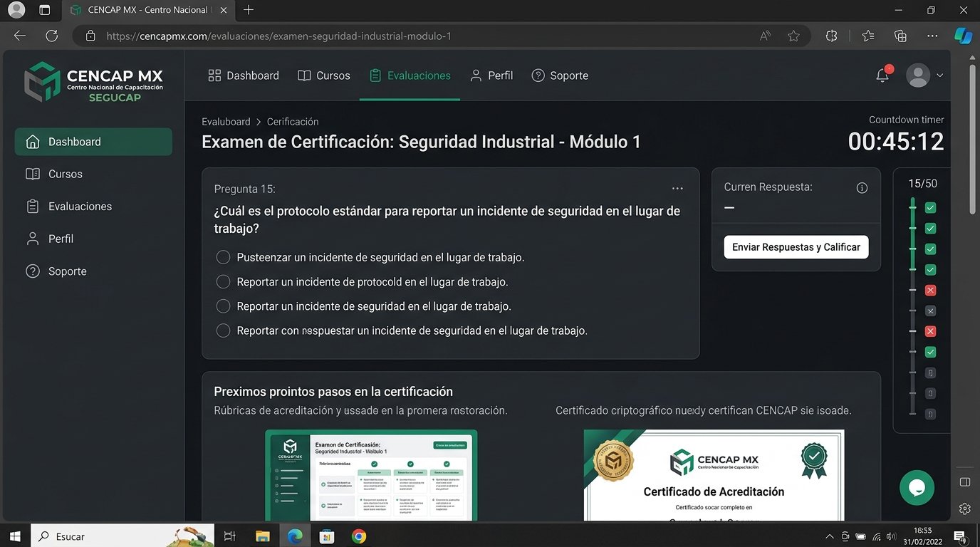Click the page vertical scrollbar
This screenshot has height=547, width=980.
pos(973,140)
